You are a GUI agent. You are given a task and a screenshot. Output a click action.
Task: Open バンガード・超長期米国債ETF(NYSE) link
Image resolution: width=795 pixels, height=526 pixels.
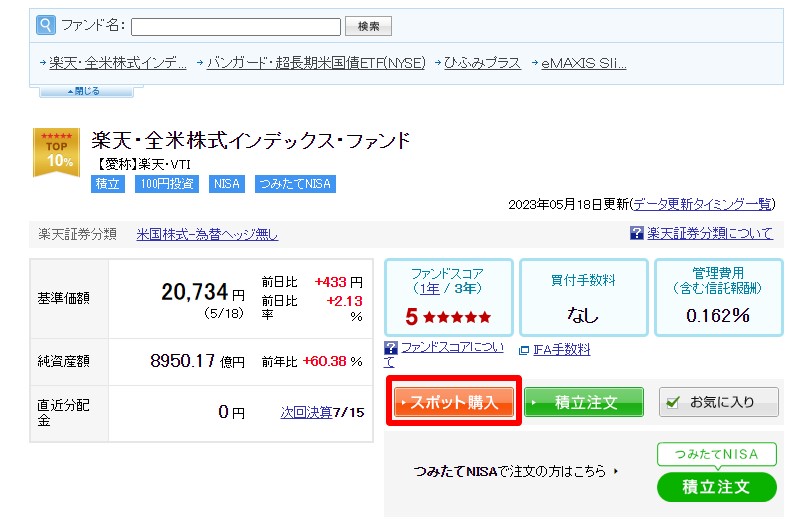316,63
